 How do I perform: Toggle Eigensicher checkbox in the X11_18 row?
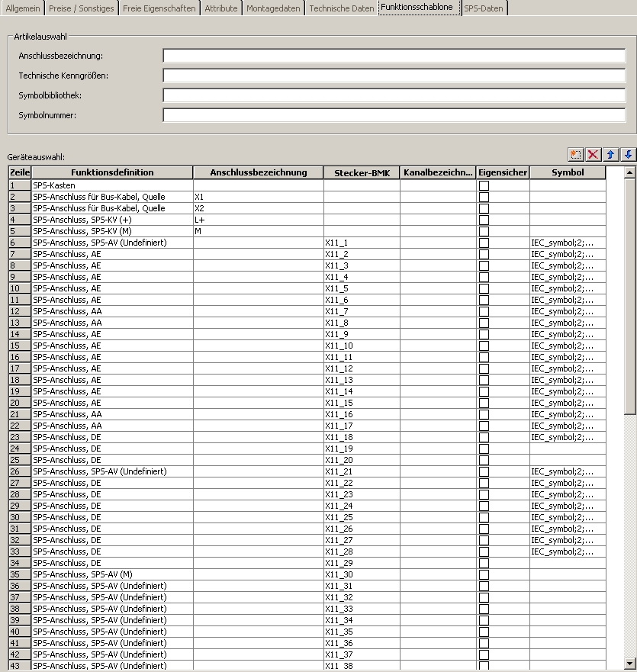click(484, 438)
